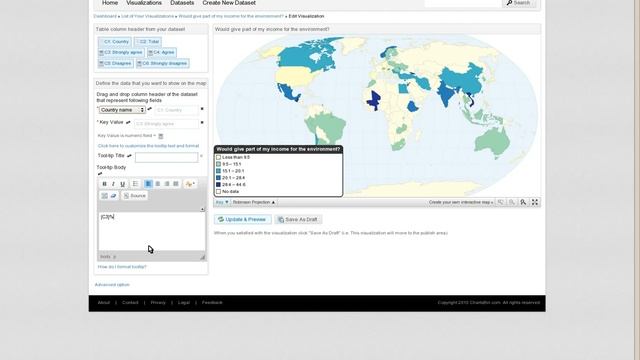Toggle Italic in the tooltip editor
This screenshot has width=640, height=360.
[113, 184]
